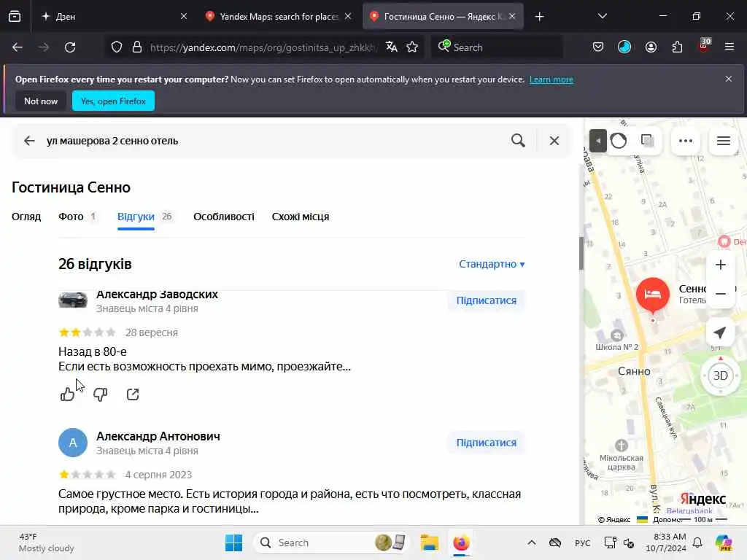Open the weather widget 43°F
This screenshot has width=747, height=560.
(47, 542)
